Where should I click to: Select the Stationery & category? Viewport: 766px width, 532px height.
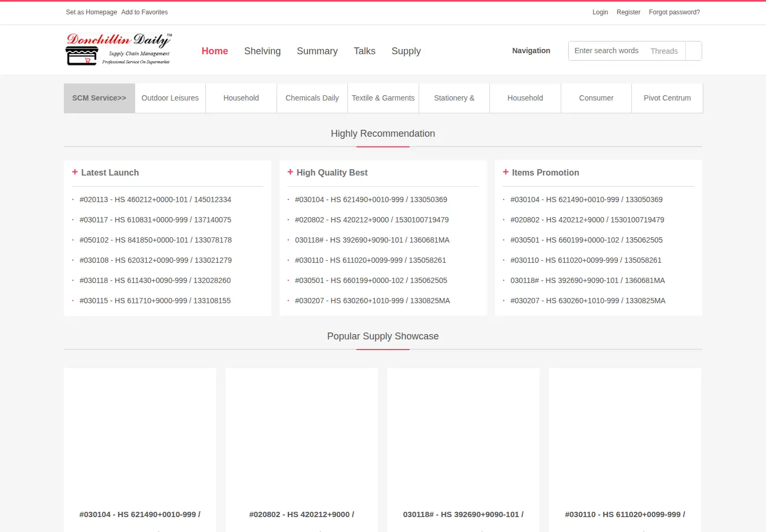[454, 98]
